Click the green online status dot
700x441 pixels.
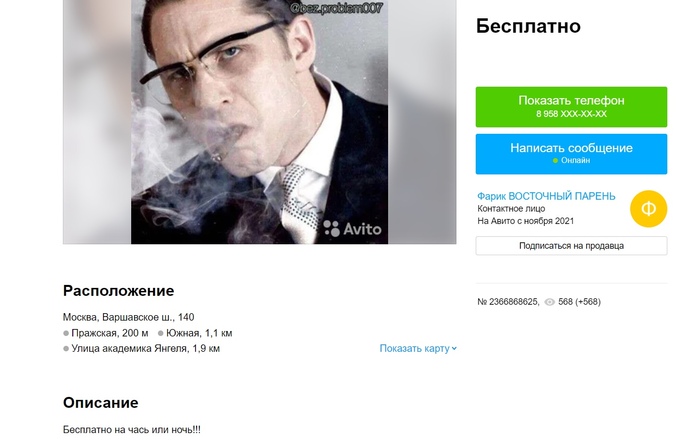(x=555, y=161)
